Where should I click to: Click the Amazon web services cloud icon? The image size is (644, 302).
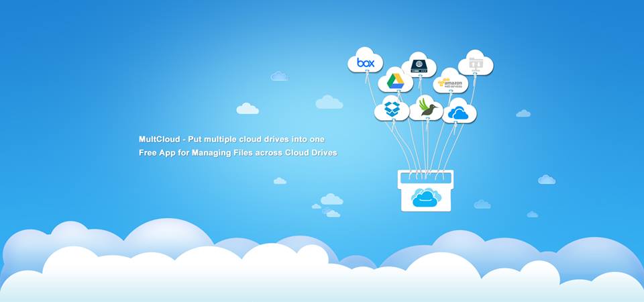pyautogui.click(x=451, y=81)
